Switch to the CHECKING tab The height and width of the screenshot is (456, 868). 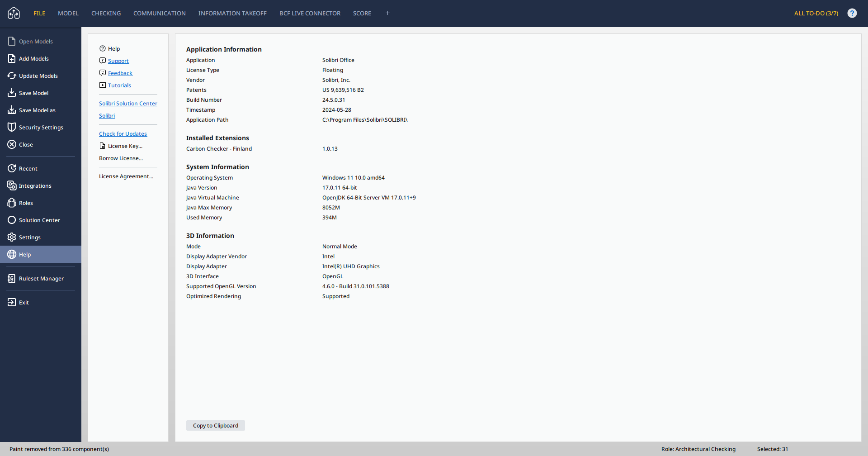click(106, 13)
